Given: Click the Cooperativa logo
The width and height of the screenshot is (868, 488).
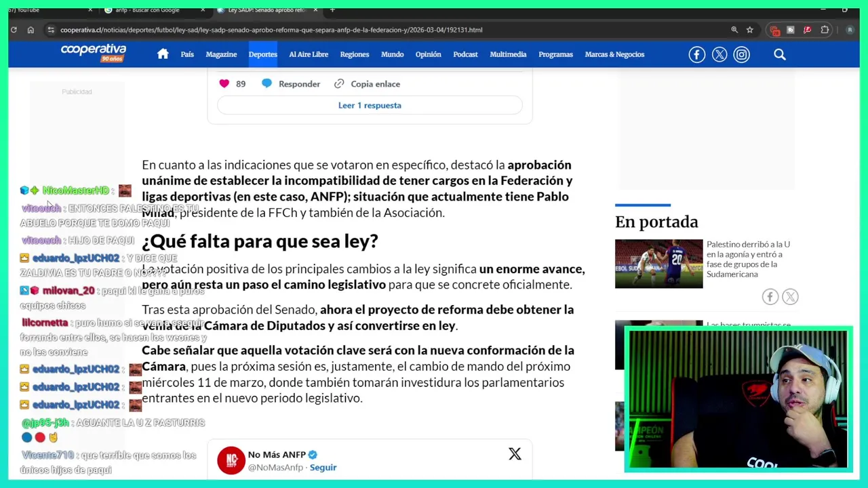Looking at the screenshot, I should pos(93,53).
